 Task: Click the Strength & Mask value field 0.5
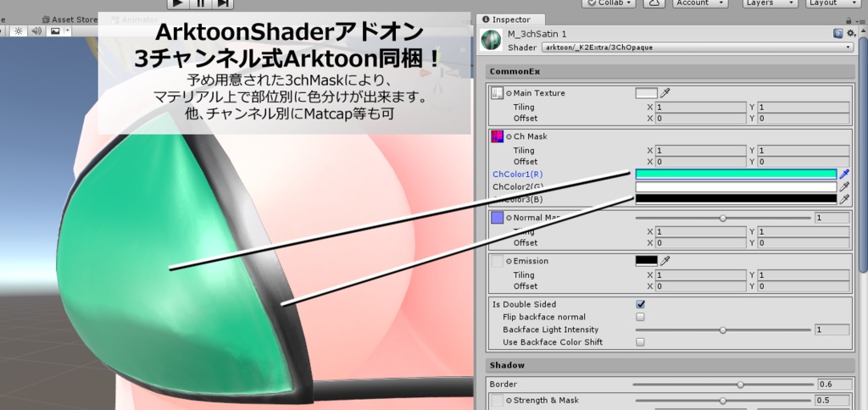coord(832,401)
